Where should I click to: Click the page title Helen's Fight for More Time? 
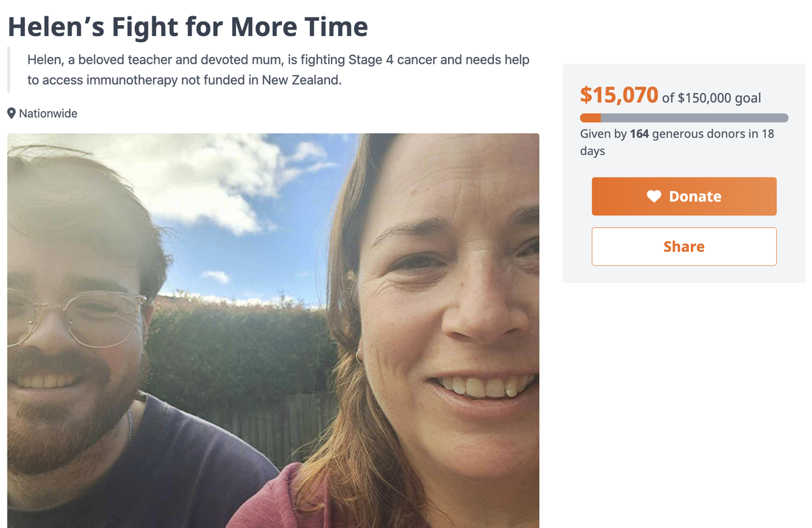pos(188,26)
